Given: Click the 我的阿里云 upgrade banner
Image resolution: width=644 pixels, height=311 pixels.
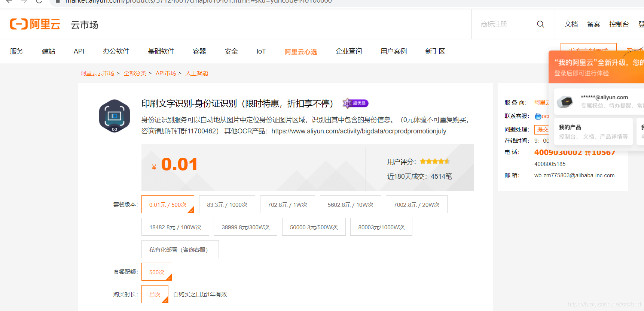Looking at the screenshot, I should (596, 67).
